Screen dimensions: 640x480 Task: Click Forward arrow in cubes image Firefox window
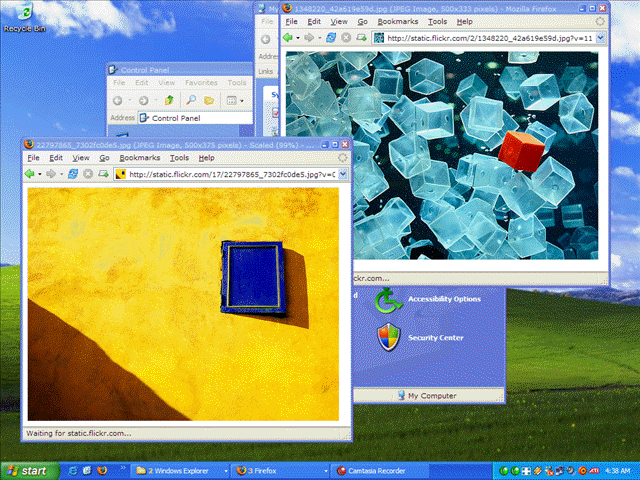click(x=309, y=38)
